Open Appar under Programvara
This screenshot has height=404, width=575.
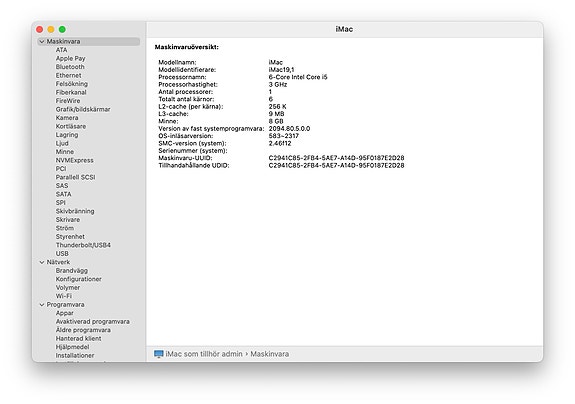(x=65, y=313)
